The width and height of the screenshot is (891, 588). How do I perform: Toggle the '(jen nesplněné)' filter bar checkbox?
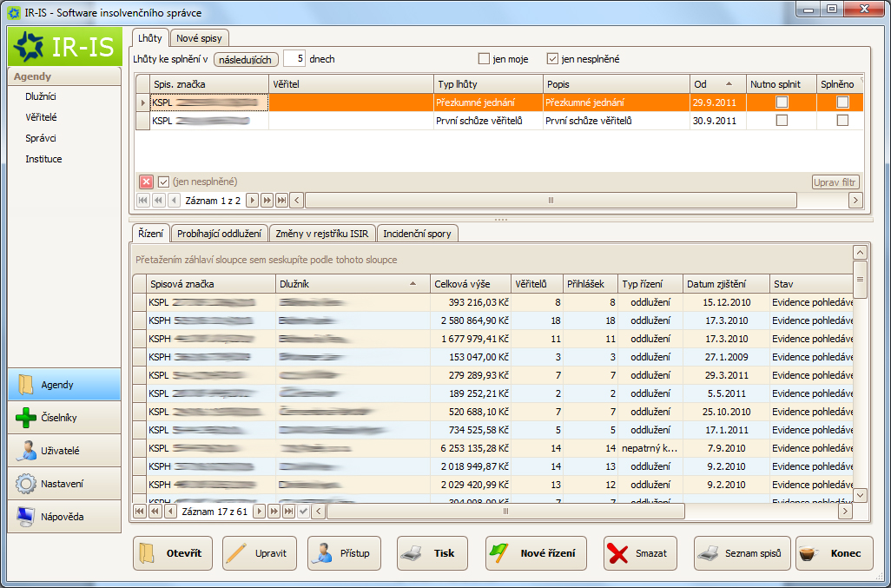point(163,182)
